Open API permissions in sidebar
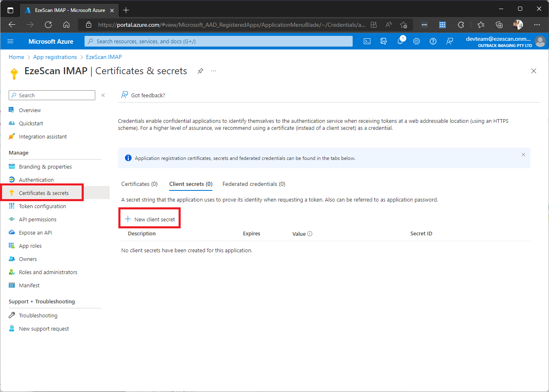This screenshot has height=392, width=549. [38, 219]
